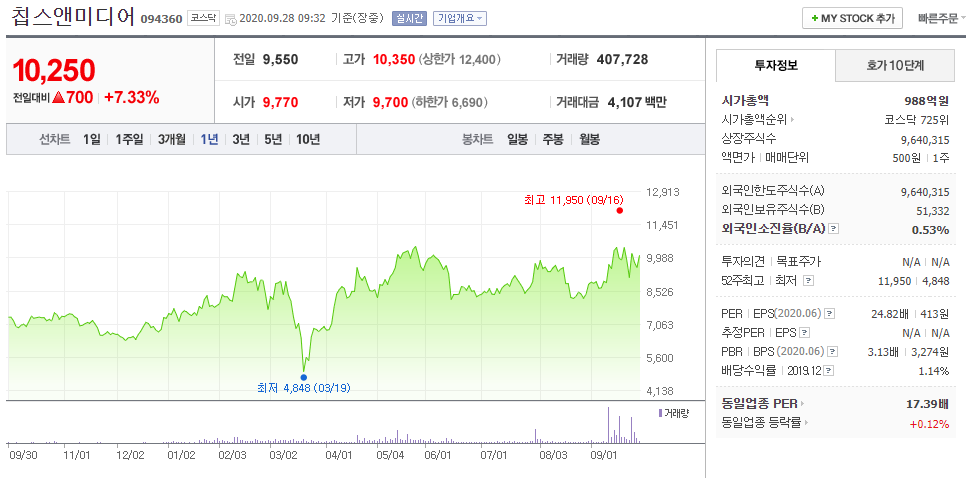Image resolution: width=974 pixels, height=478 pixels.
Task: Select the 3개월 line chart period
Action: [x=171, y=139]
